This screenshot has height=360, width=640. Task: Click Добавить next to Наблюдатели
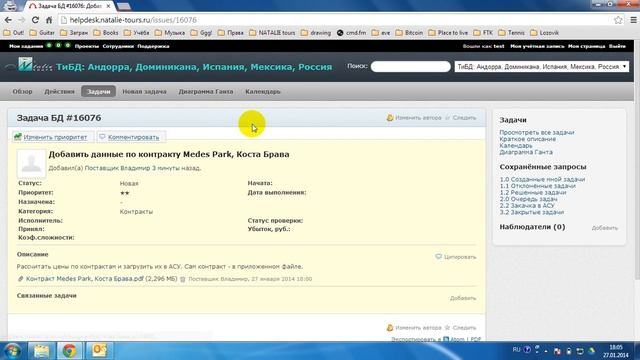pyautogui.click(x=604, y=228)
